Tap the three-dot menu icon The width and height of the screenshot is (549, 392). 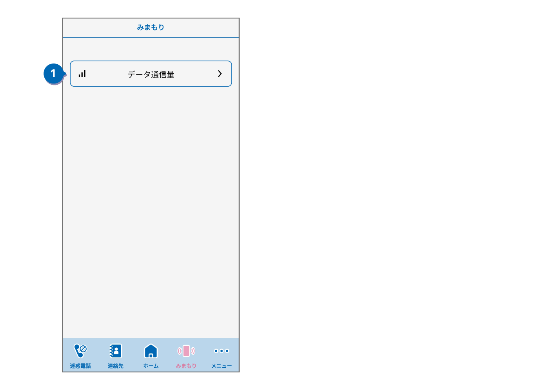point(222,351)
